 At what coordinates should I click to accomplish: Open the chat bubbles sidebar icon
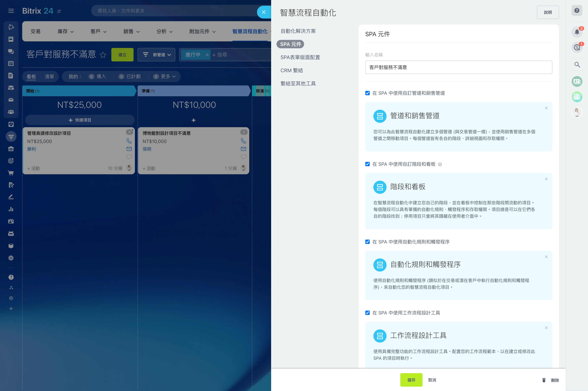point(11,51)
